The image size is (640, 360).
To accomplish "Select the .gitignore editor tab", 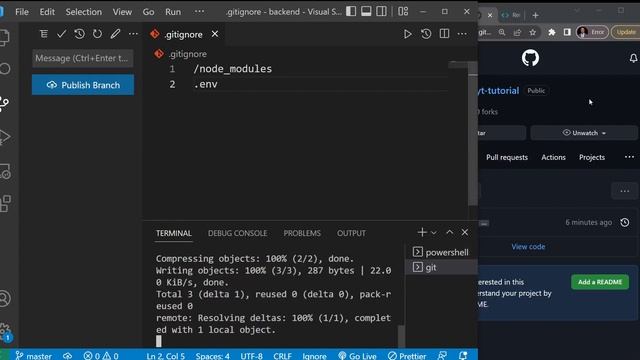I will coord(183,35).
